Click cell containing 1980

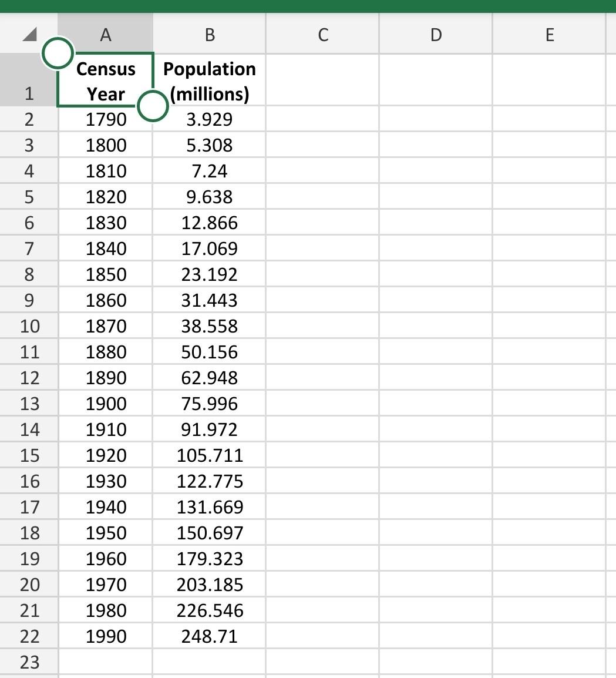106,610
